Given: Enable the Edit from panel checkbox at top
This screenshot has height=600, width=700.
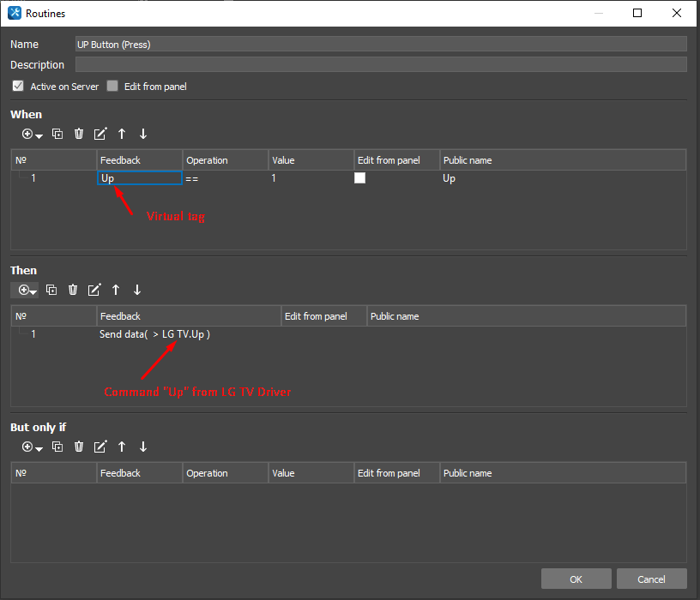Looking at the screenshot, I should tap(112, 87).
